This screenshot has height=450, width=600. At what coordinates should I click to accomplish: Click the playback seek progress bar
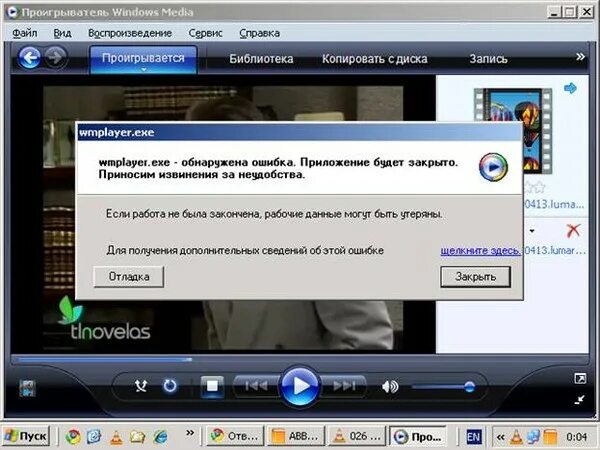pos(300,359)
